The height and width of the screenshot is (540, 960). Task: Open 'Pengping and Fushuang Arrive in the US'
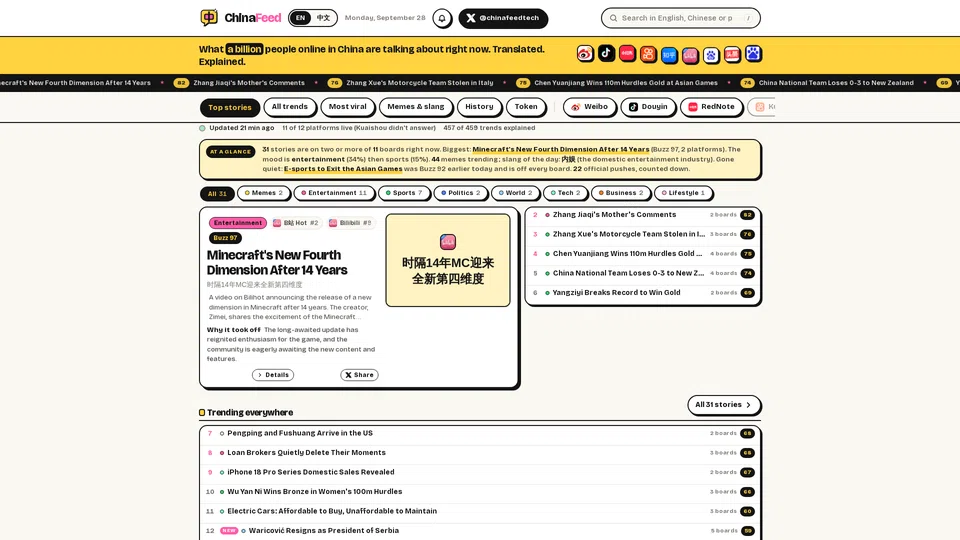pos(480,433)
